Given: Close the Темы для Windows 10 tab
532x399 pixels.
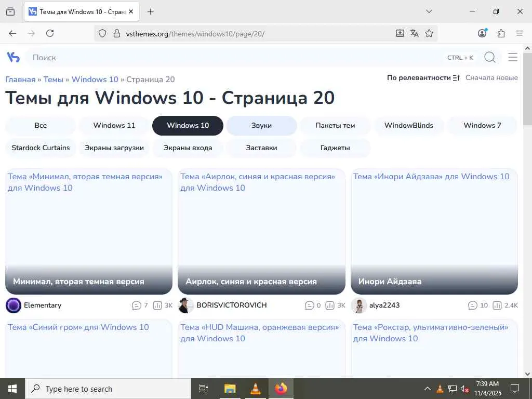Looking at the screenshot, I should [x=131, y=11].
